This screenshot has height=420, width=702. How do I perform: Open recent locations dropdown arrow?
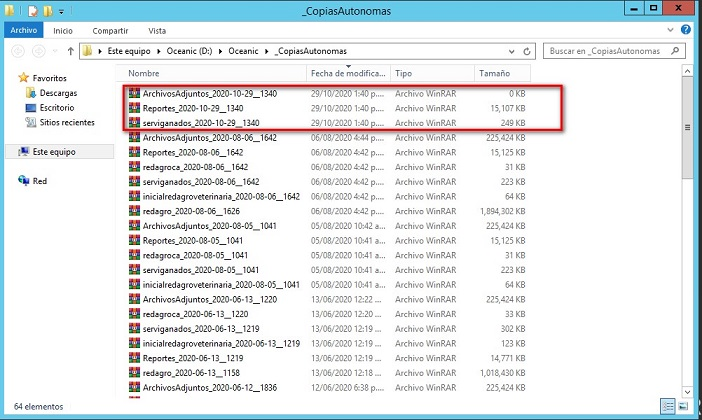56,50
